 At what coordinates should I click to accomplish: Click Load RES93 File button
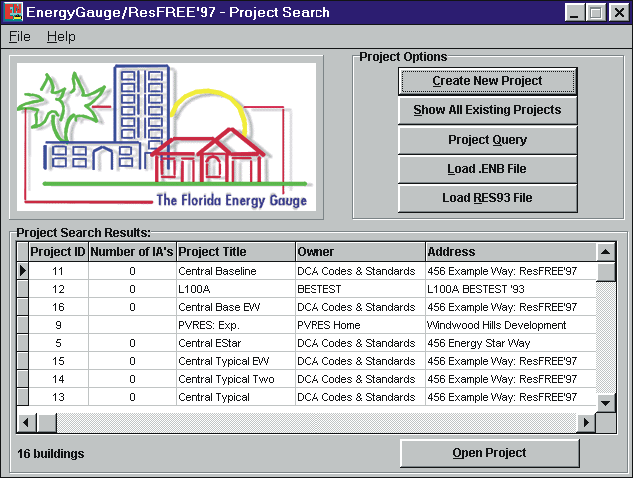point(487,198)
